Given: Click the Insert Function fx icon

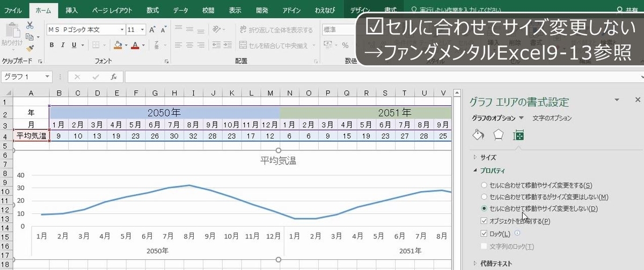Looking at the screenshot, I should pos(114,77).
